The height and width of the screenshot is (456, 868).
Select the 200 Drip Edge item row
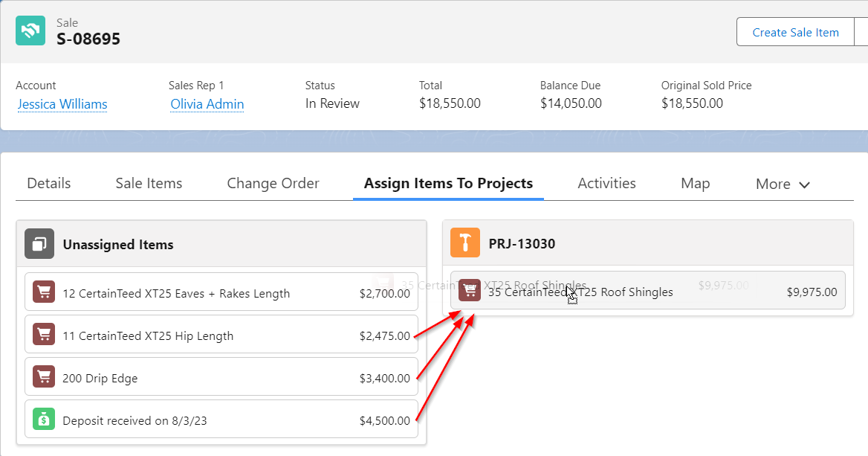coord(221,377)
